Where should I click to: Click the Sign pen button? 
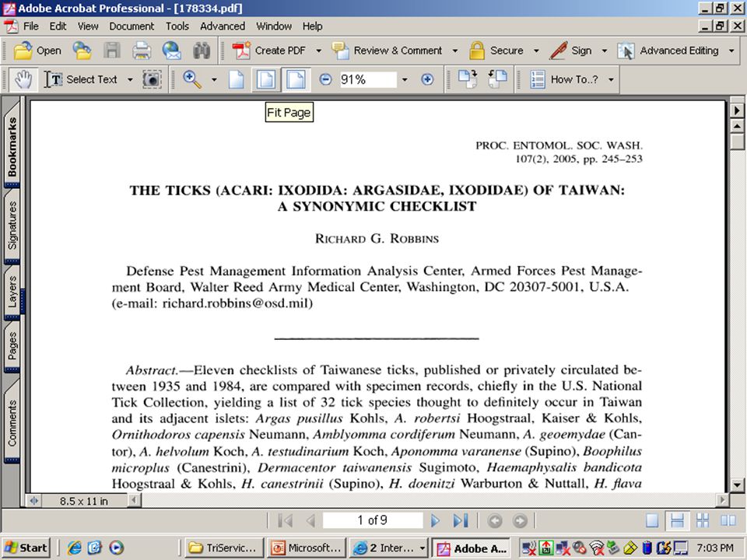coord(570,51)
